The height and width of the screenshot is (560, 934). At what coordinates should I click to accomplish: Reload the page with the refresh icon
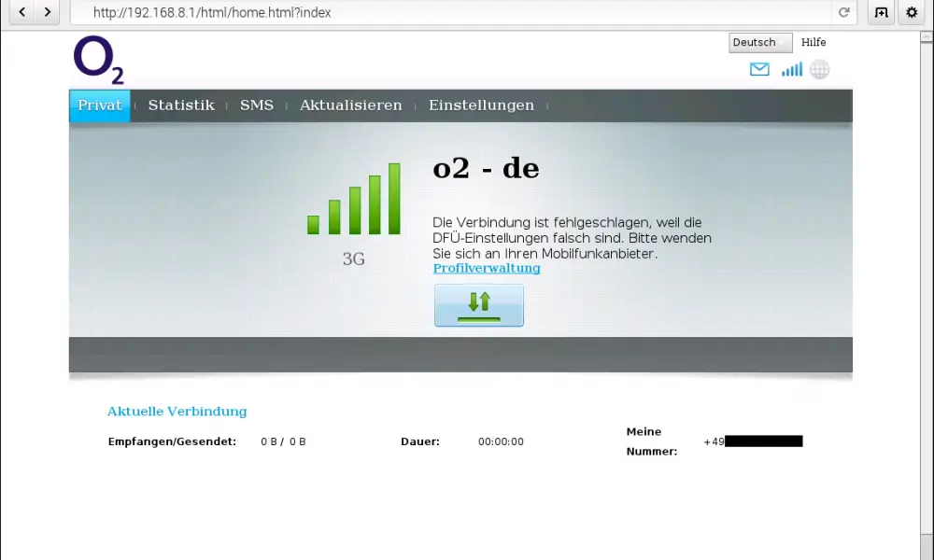pos(843,12)
